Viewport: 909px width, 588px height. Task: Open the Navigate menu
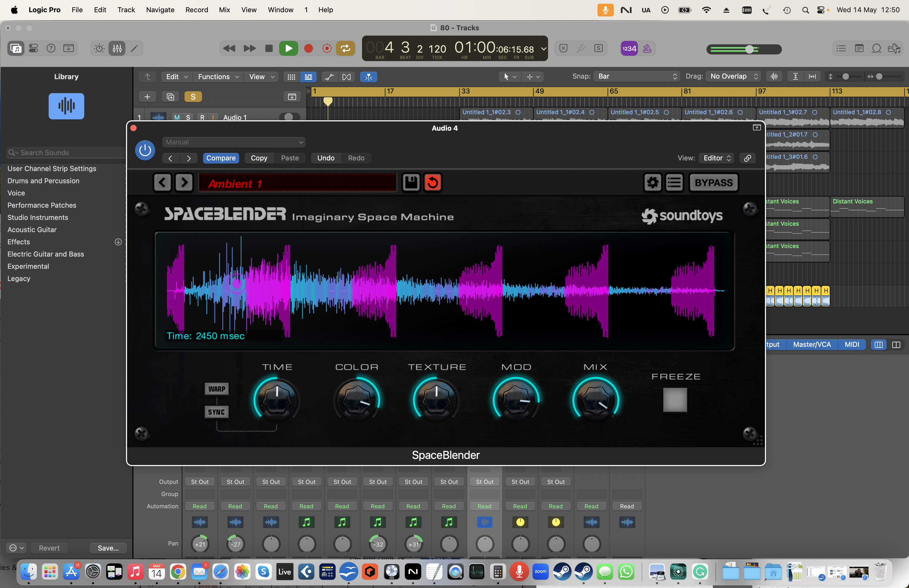[160, 10]
